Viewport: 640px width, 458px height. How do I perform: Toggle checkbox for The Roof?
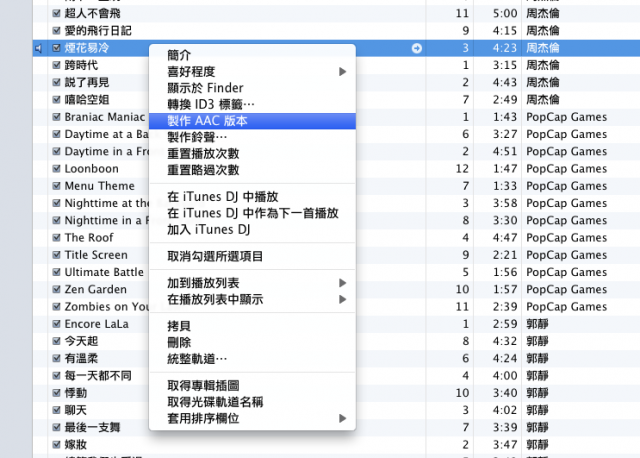pos(57,238)
